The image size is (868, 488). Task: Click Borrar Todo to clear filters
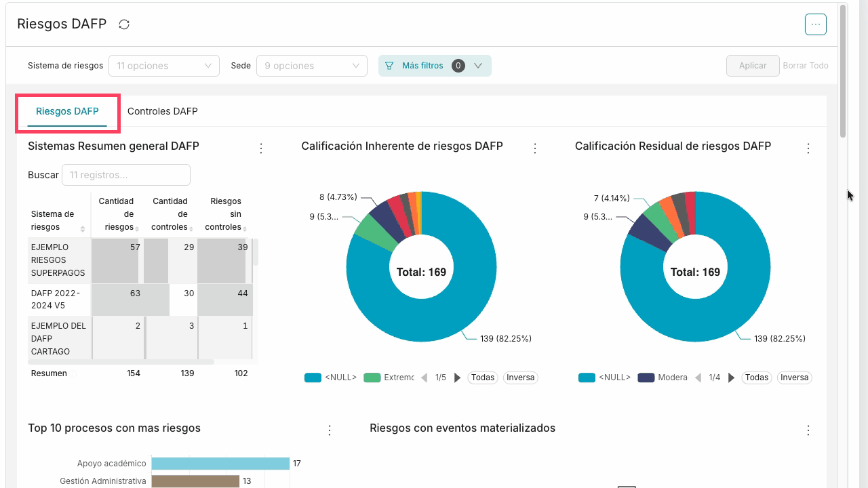806,66
